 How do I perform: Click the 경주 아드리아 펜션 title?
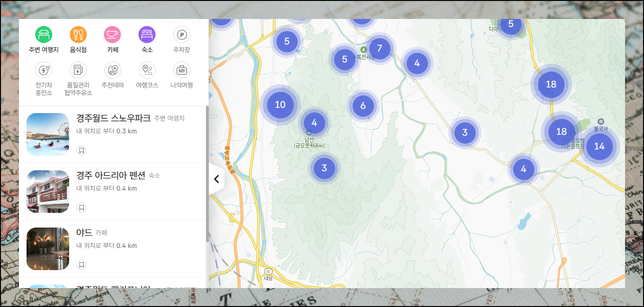(110, 175)
